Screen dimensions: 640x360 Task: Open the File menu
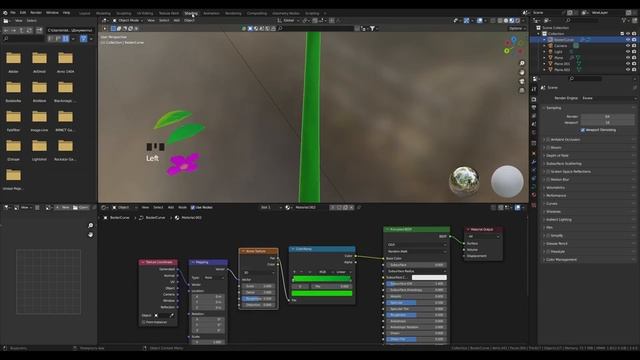[13, 13]
